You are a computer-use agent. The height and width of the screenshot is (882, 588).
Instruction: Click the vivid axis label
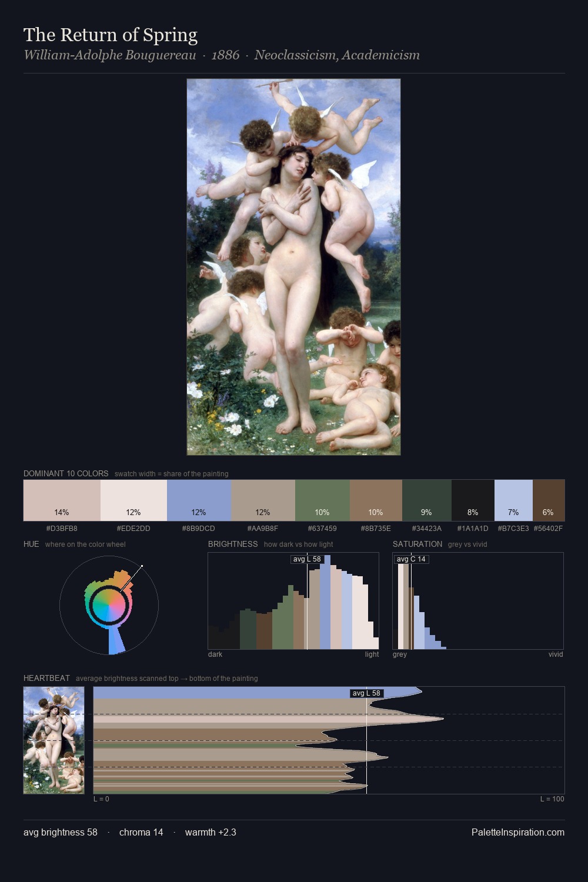[556, 654]
